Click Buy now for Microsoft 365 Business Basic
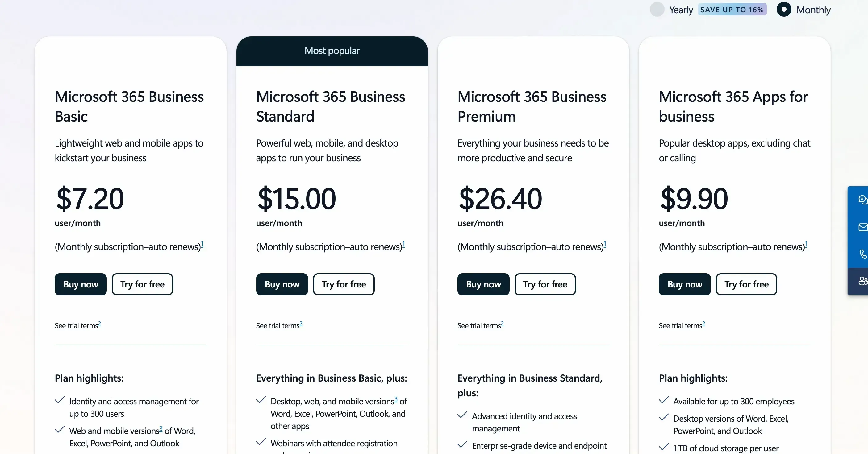The image size is (868, 454). 80,284
